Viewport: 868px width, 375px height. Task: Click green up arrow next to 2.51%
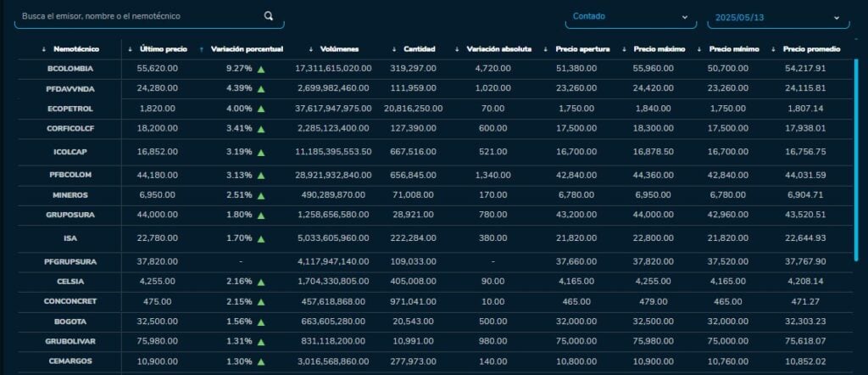tap(261, 195)
